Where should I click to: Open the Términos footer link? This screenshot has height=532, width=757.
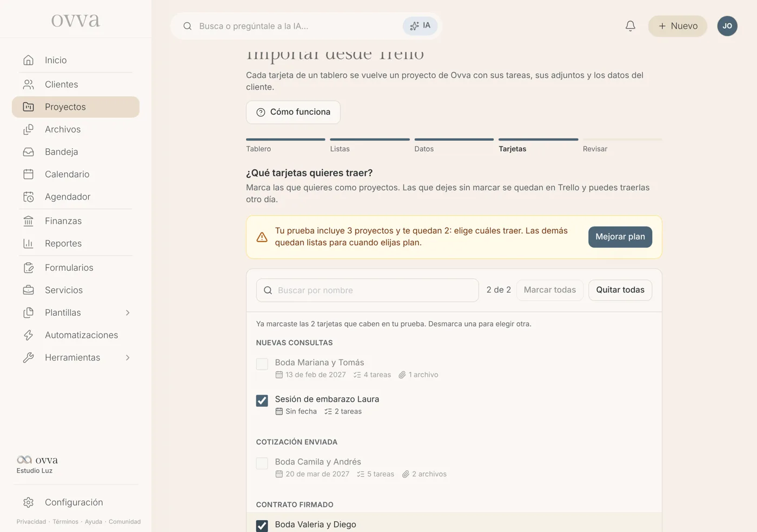click(65, 522)
